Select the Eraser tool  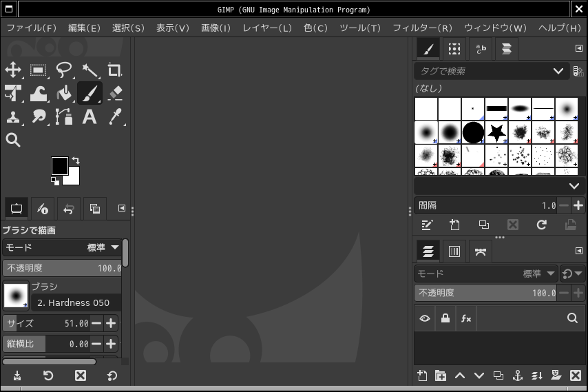coord(115,93)
